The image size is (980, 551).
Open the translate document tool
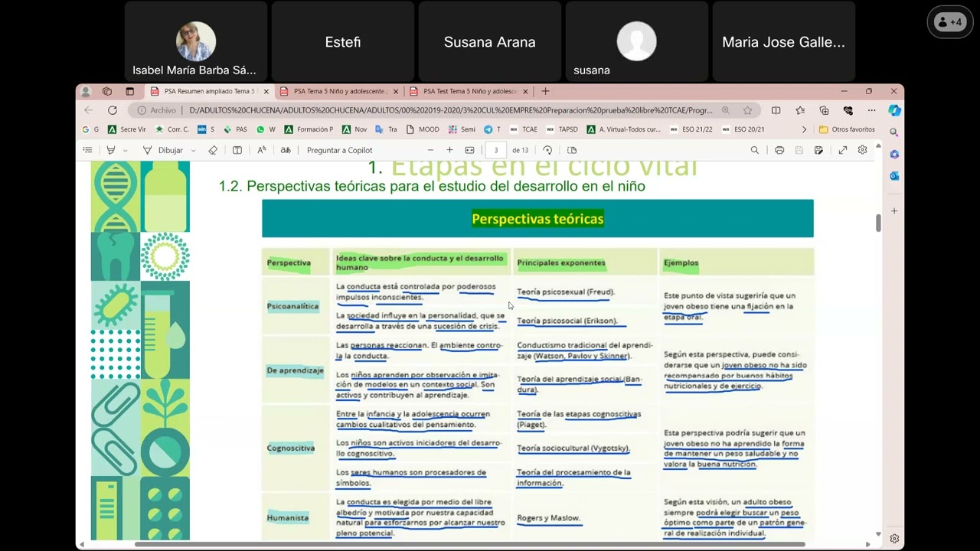tap(286, 150)
